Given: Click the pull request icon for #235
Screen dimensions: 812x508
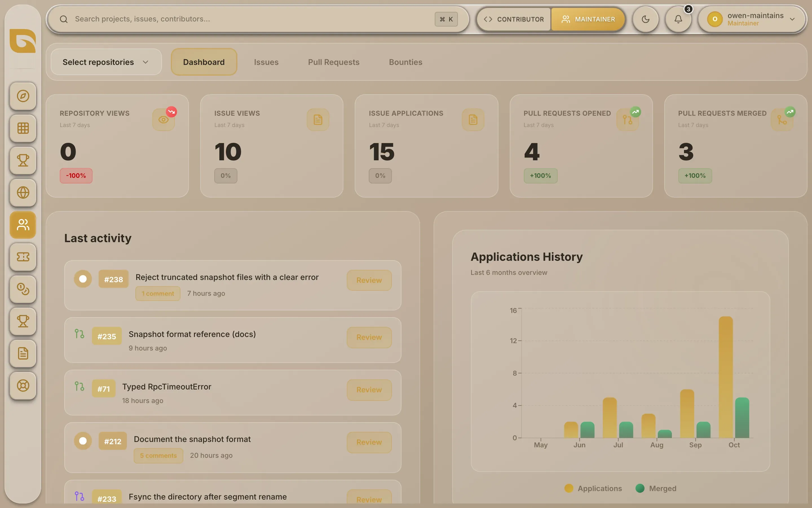Looking at the screenshot, I should [79, 334].
